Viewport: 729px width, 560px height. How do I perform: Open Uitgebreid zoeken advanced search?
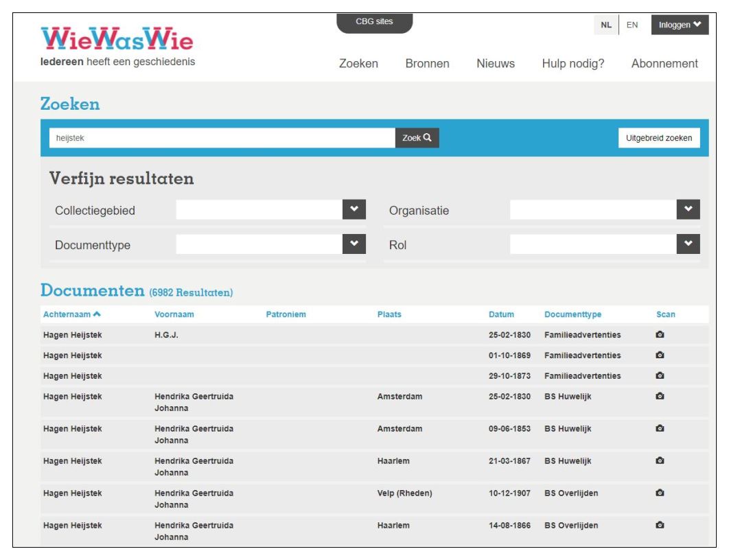pos(658,138)
